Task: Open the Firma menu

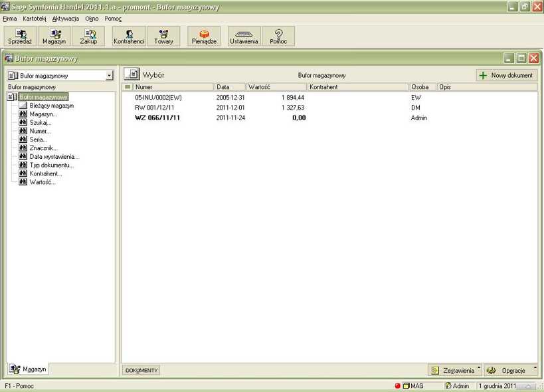Action: pos(10,19)
